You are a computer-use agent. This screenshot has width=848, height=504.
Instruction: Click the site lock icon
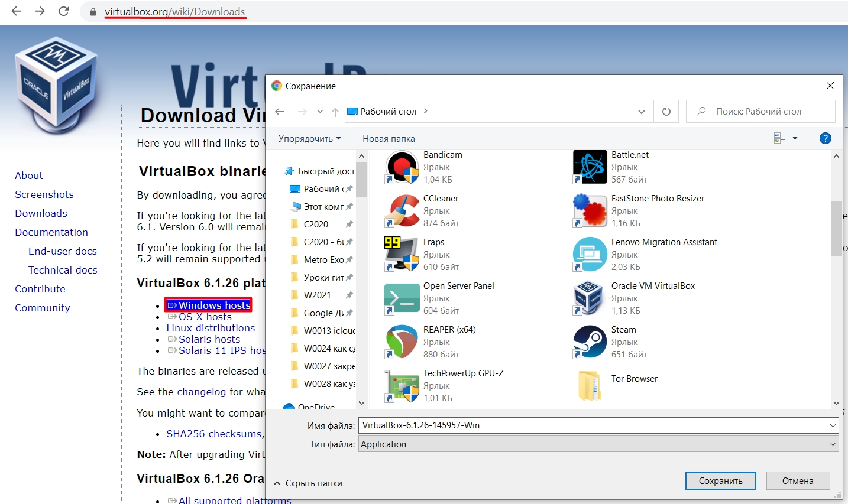pyautogui.click(x=93, y=12)
